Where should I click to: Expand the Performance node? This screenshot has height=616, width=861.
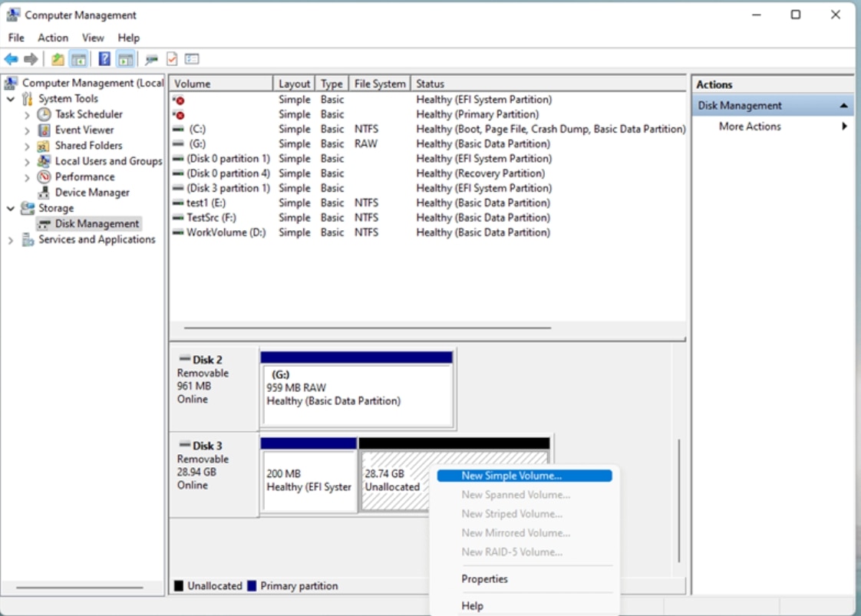click(27, 177)
